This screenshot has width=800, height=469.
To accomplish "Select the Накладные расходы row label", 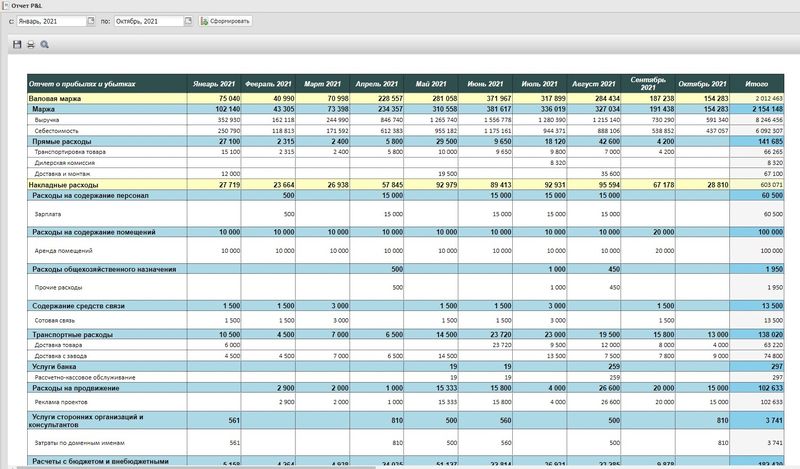I will click(63, 185).
